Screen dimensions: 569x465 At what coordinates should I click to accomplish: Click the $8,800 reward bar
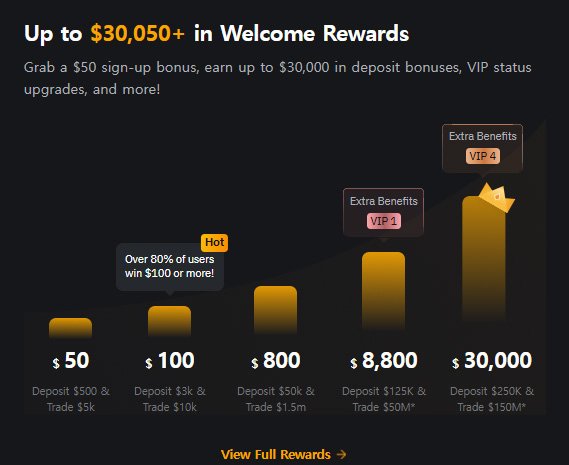[384, 291]
